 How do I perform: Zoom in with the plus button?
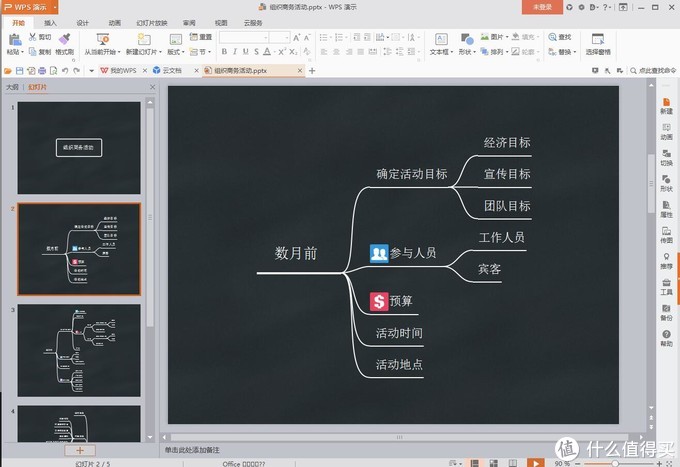click(x=660, y=464)
